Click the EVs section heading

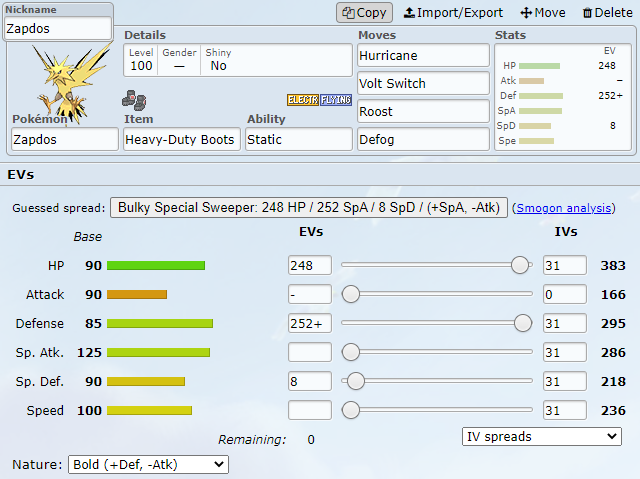21,175
